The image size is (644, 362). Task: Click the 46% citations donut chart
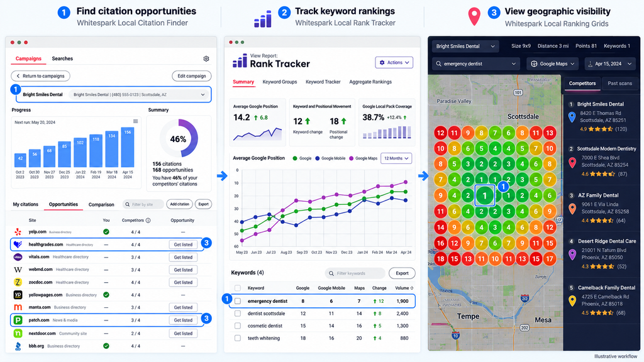point(178,139)
